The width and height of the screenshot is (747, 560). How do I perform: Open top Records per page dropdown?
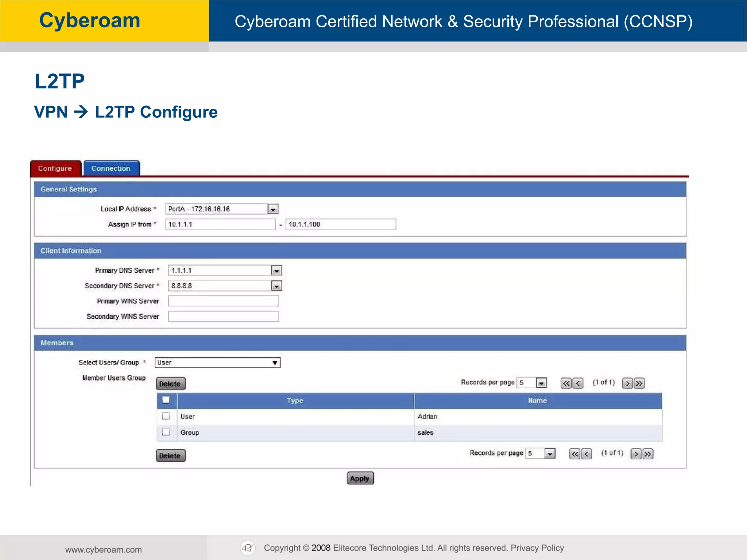tap(541, 383)
